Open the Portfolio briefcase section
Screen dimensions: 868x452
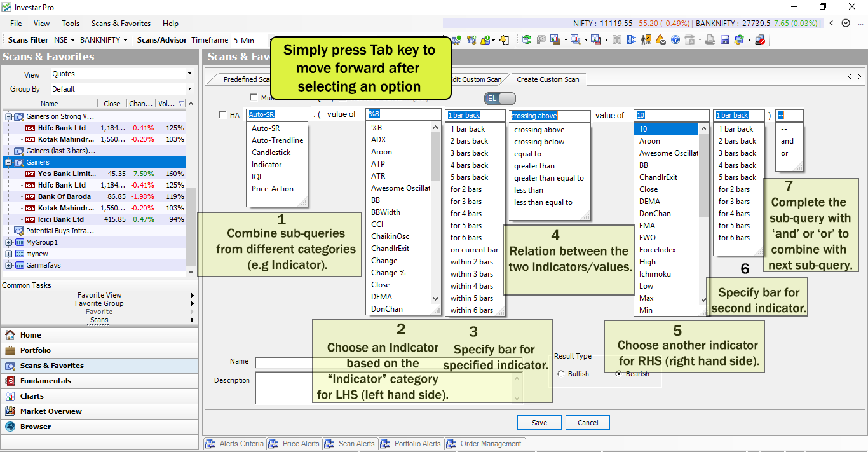pos(35,350)
